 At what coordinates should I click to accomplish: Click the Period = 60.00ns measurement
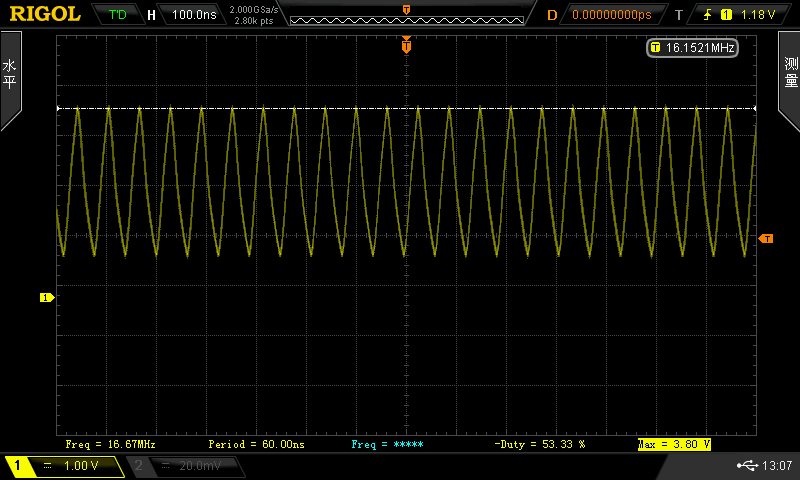pos(257,444)
